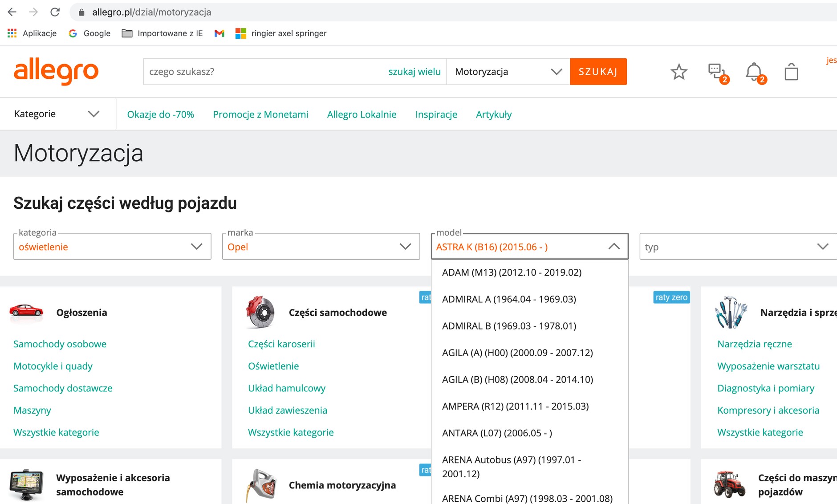This screenshot has width=837, height=504.
Task: Open the Gmail bookmark icon
Action: (219, 33)
